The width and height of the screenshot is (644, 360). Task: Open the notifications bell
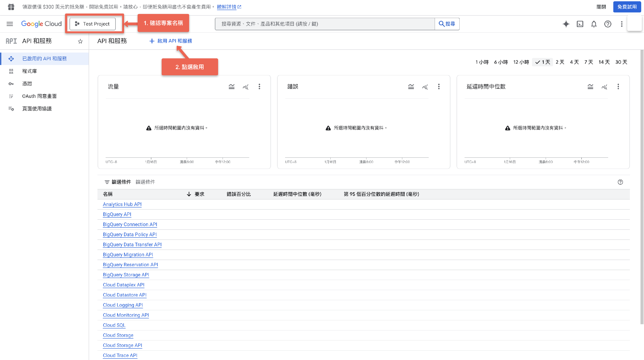tap(594, 24)
